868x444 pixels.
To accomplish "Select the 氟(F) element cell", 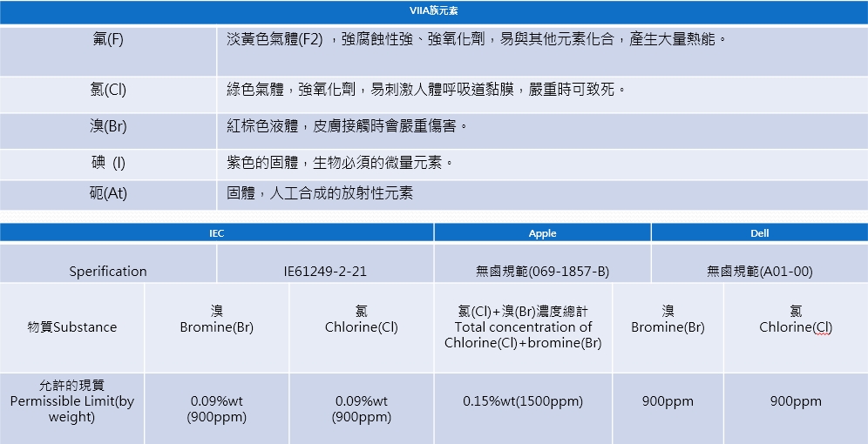I will 108,40.
